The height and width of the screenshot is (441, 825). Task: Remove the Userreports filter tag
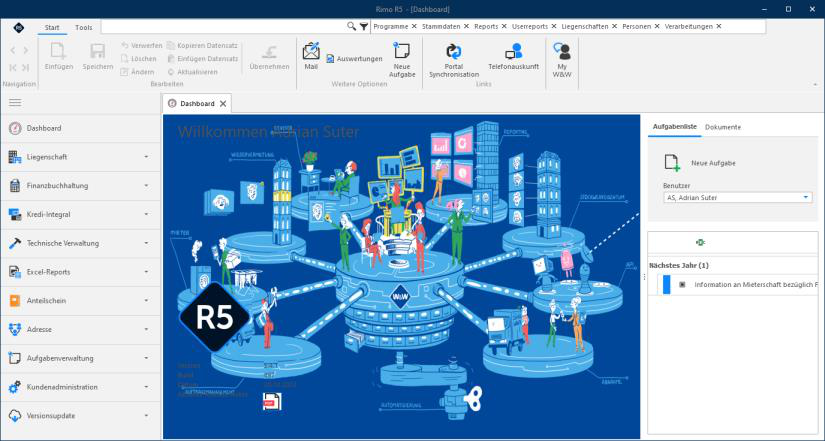point(554,26)
